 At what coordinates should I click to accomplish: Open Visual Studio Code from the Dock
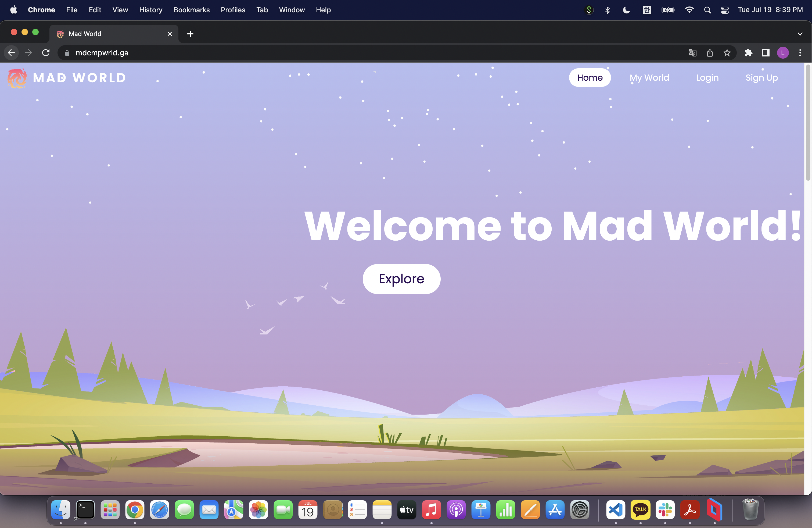(x=616, y=509)
